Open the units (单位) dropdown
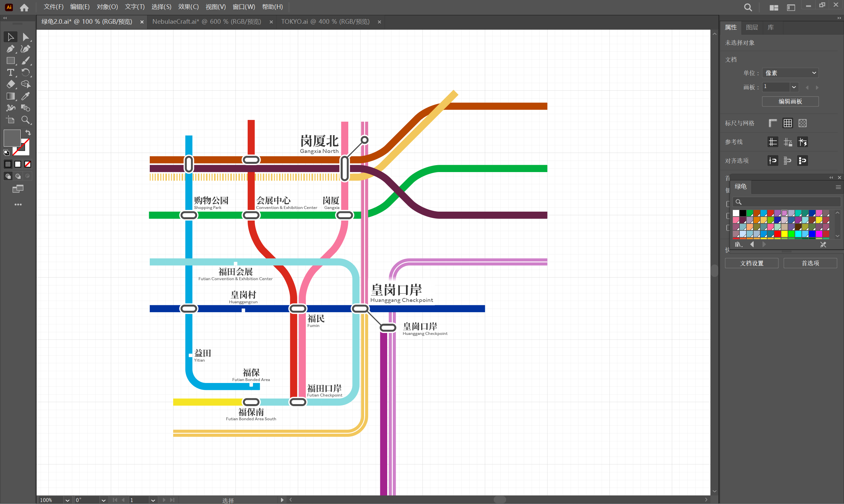The image size is (844, 504). coord(790,73)
